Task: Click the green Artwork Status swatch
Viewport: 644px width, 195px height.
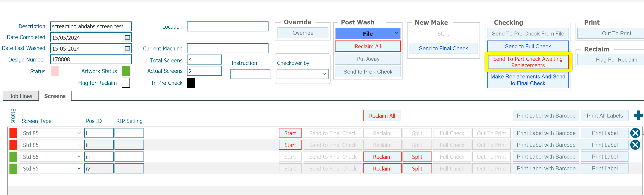Action: [x=126, y=71]
